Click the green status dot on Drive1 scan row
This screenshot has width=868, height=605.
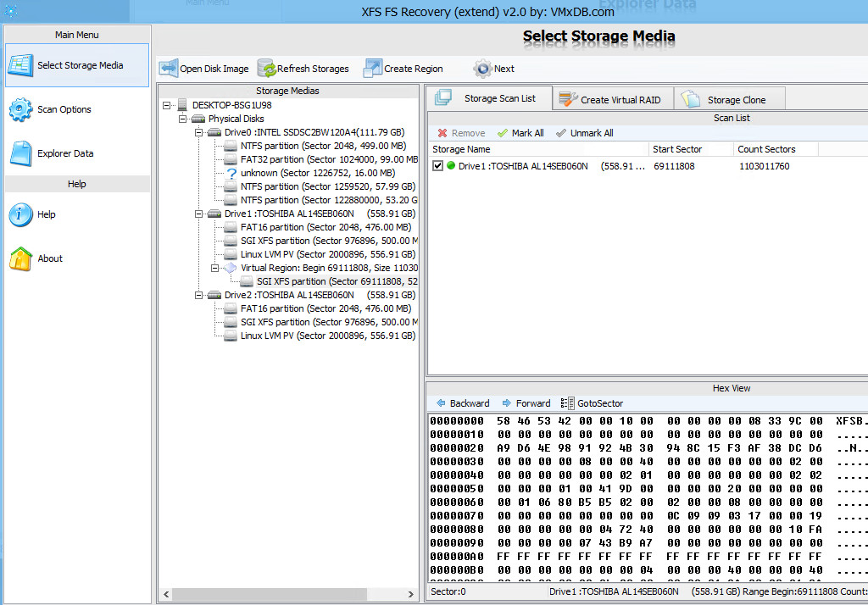click(451, 165)
